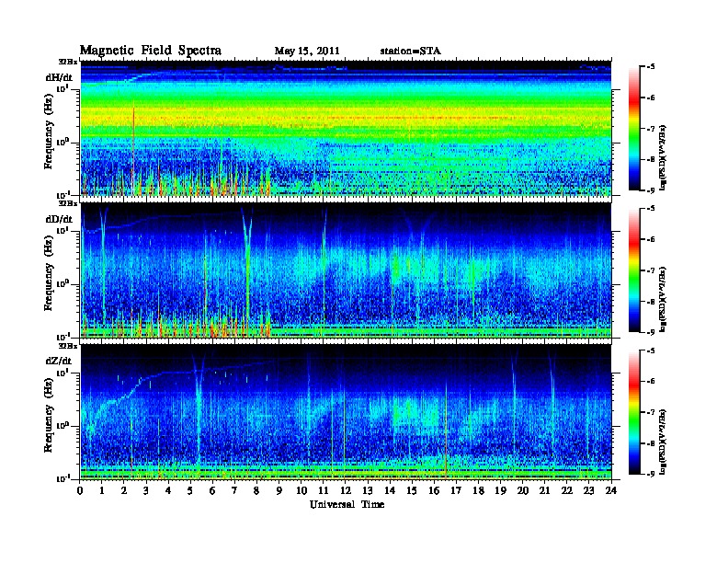
Task: Click the 10^0 frequency tick of dZ/dt panel
Action: click(63, 425)
